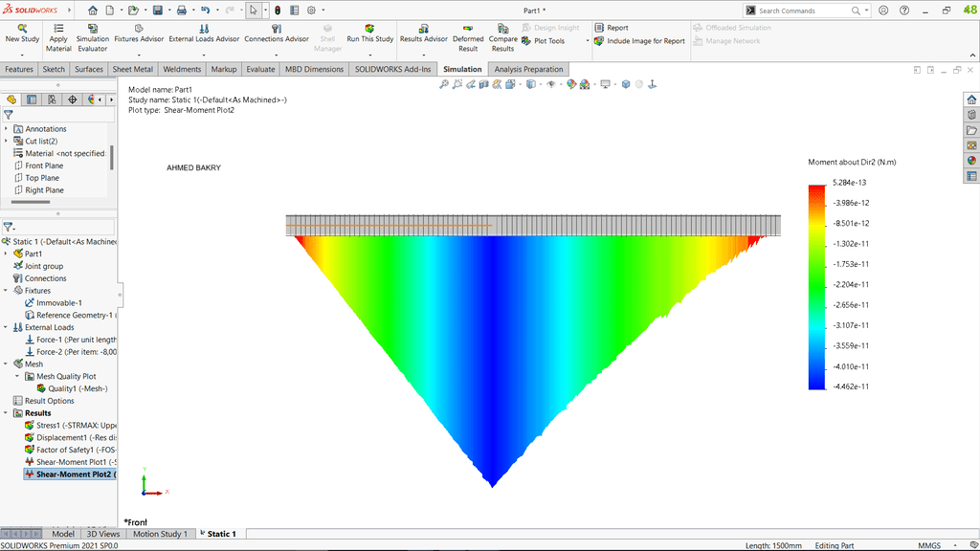Switch to the Analysis Preparation tab
980x551 pixels.
(529, 69)
